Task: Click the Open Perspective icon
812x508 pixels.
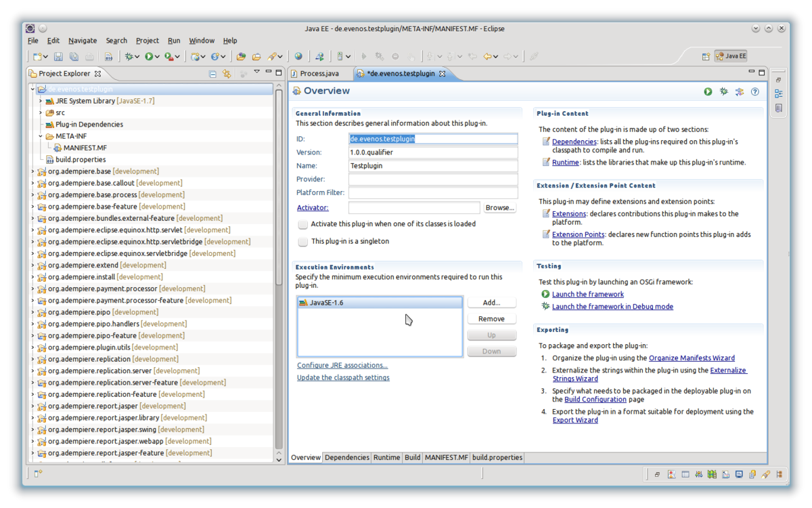Action: [706, 57]
